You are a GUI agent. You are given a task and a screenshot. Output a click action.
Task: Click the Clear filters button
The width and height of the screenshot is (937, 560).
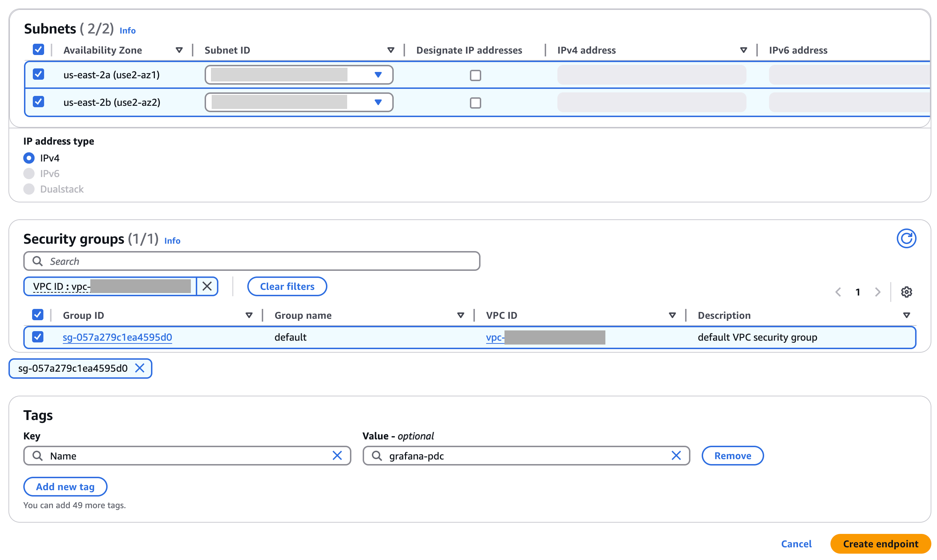(287, 286)
